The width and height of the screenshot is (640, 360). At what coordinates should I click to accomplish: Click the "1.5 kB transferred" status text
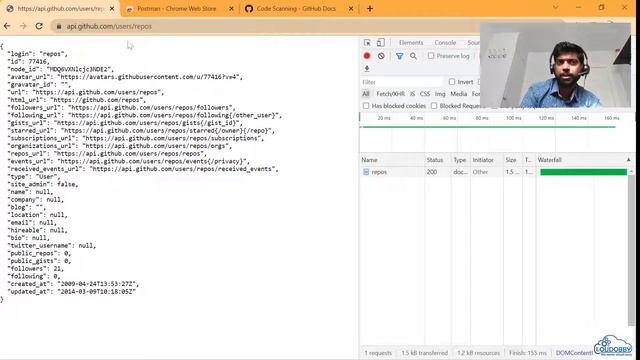click(424, 353)
